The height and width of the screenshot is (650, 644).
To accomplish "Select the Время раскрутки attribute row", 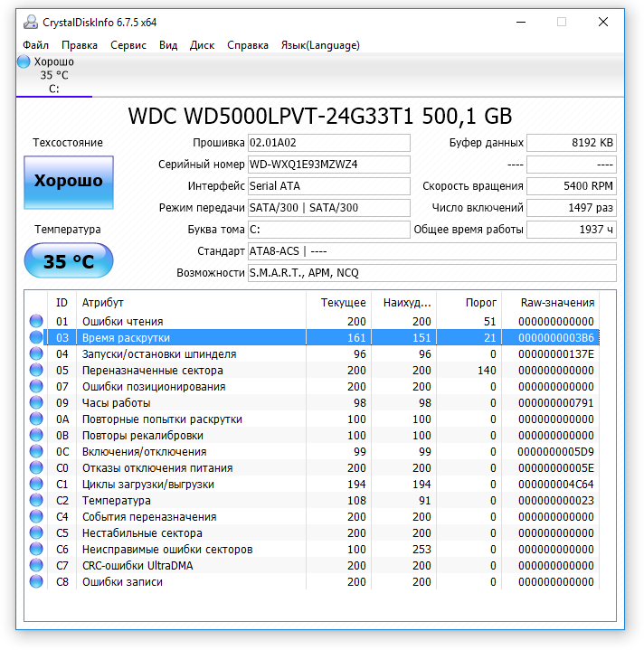I will click(315, 337).
